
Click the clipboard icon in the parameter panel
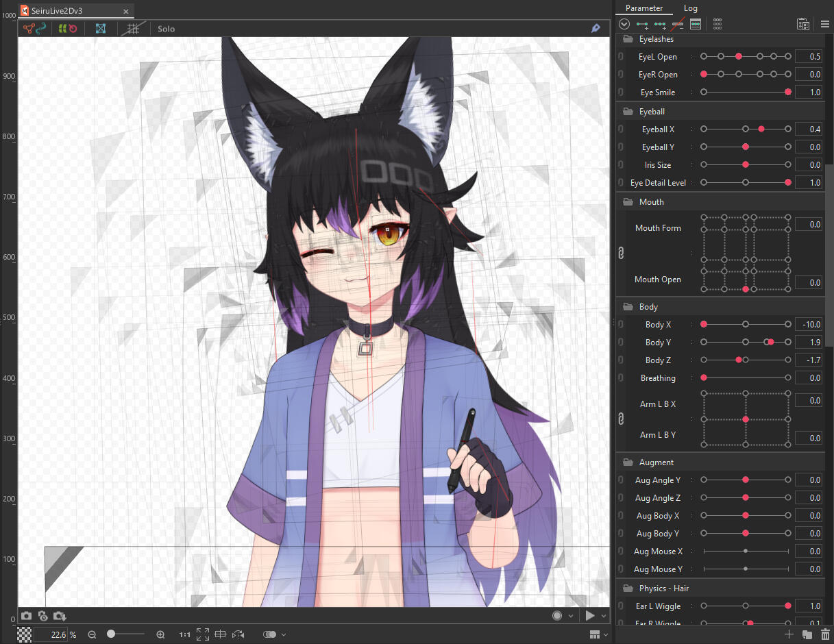(x=802, y=23)
